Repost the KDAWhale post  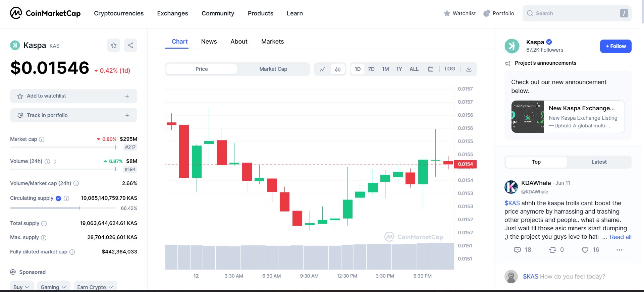[552, 250]
